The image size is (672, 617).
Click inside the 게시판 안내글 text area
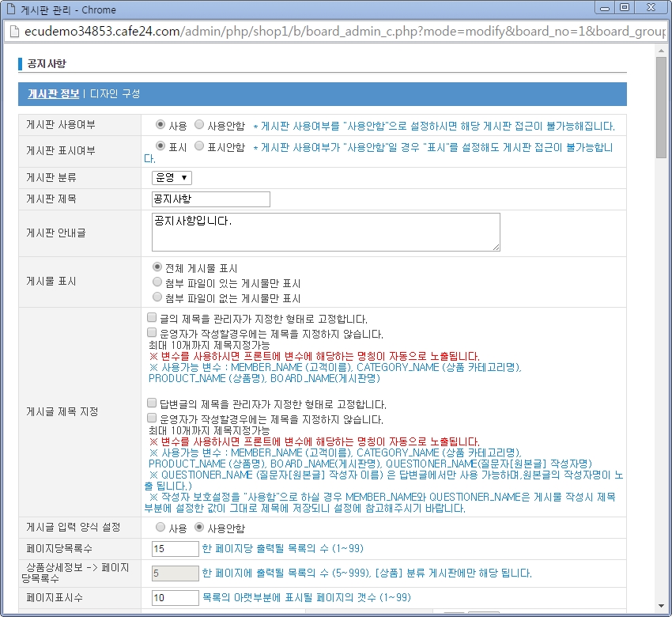click(326, 232)
